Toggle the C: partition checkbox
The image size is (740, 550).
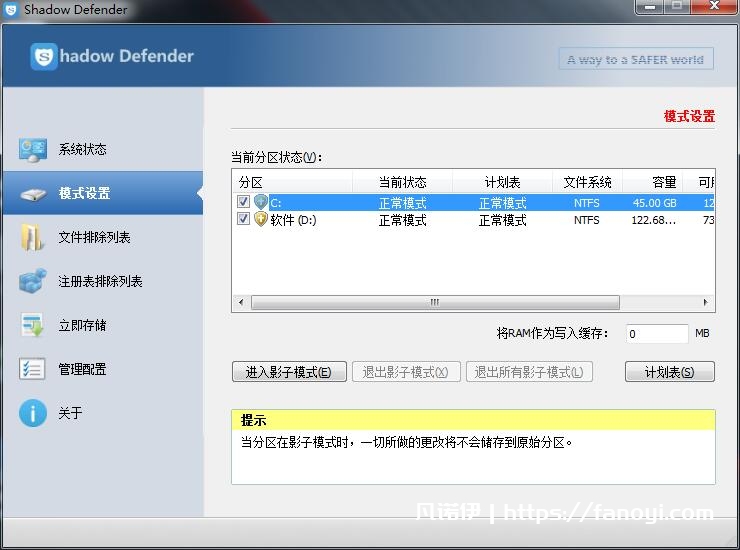tap(243, 202)
